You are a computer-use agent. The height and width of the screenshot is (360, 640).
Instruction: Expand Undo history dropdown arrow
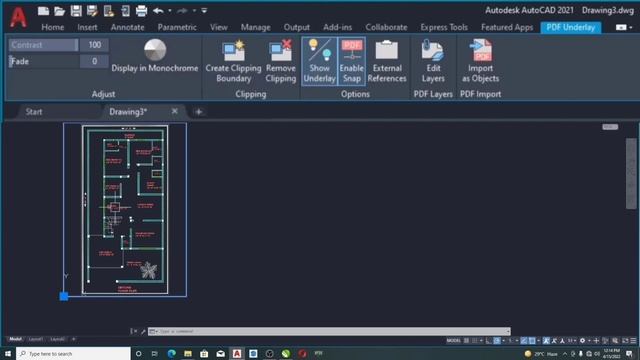point(170,11)
